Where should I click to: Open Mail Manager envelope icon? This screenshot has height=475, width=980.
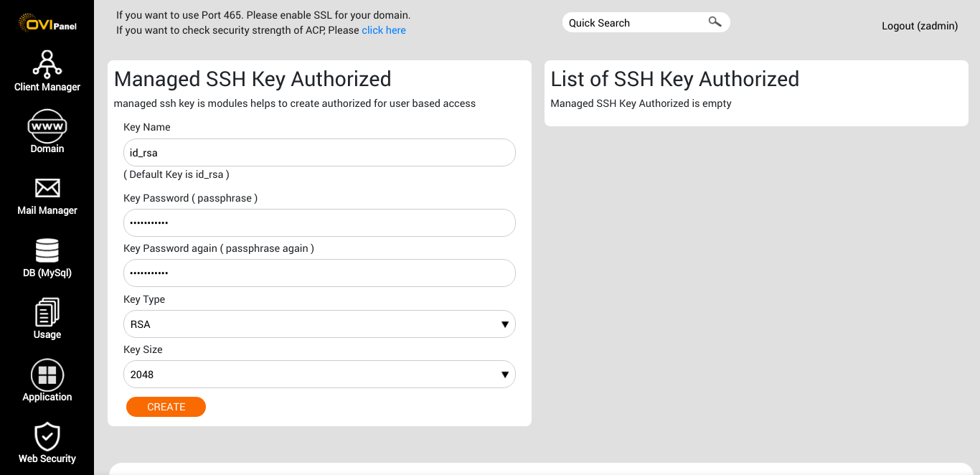pos(47,188)
